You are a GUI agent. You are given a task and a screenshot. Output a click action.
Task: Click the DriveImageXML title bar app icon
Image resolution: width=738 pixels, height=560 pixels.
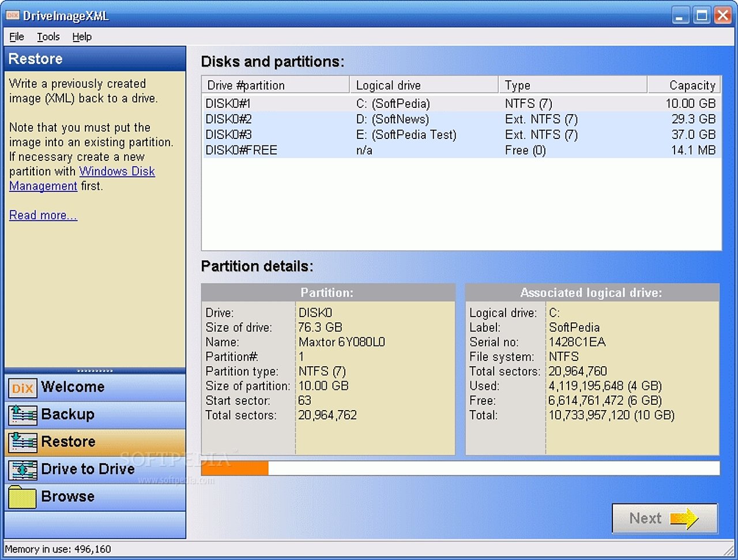[13, 16]
